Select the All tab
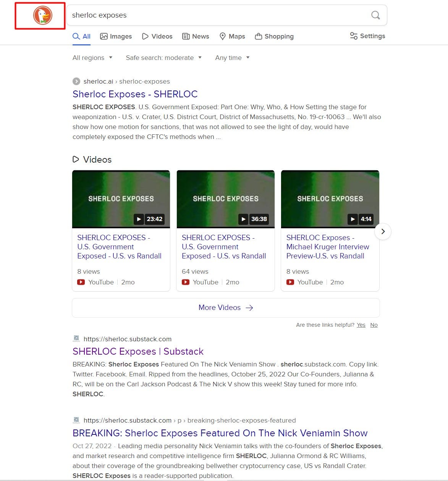Image resolution: width=448 pixels, height=481 pixels. click(x=82, y=36)
